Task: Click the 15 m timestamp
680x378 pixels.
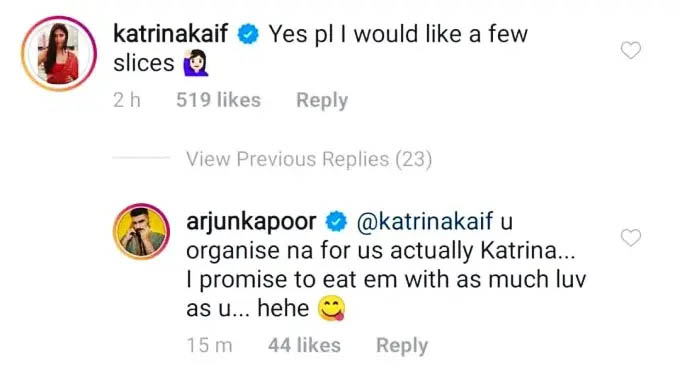Action: tap(209, 345)
